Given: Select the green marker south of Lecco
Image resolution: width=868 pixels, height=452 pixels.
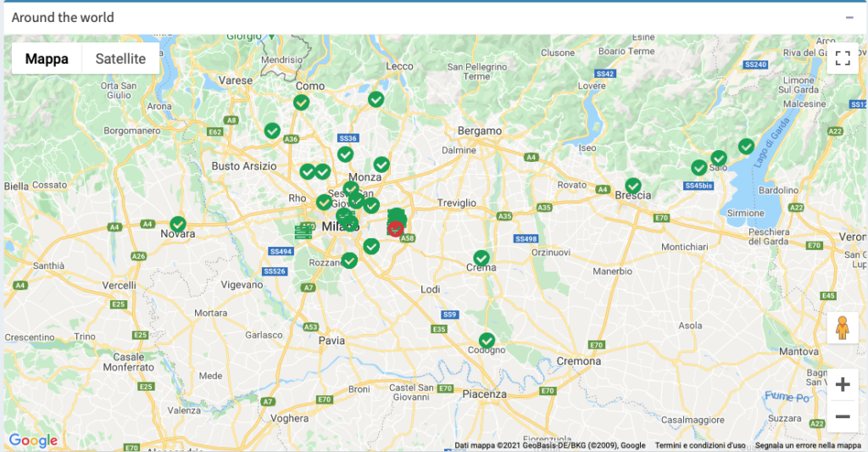Looking at the screenshot, I should 376,99.
